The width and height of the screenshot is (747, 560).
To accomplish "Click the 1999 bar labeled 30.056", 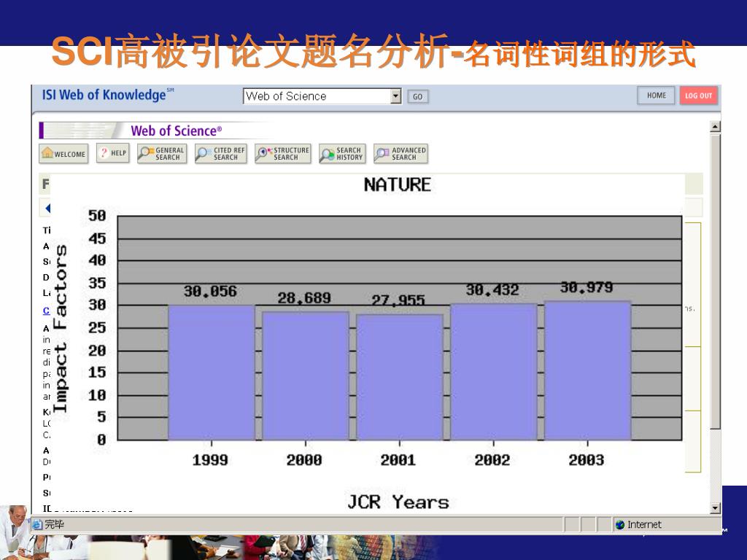I will [x=212, y=373].
